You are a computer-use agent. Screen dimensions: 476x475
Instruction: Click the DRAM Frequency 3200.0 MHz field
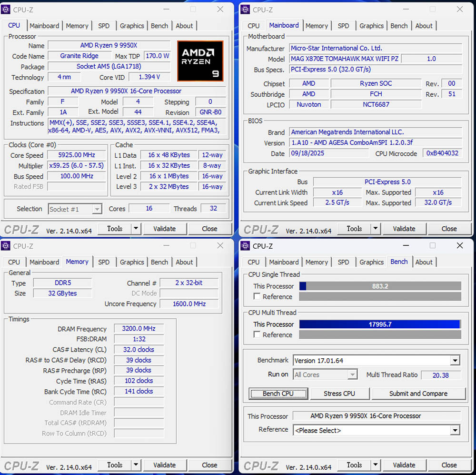[x=139, y=329]
